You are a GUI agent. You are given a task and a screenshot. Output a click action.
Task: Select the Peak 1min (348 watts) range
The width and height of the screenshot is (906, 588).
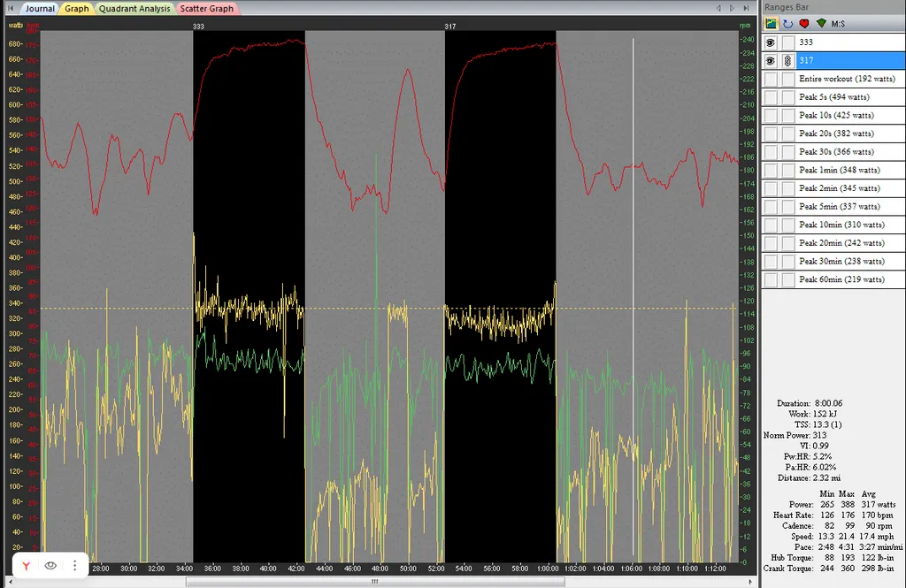[839, 170]
